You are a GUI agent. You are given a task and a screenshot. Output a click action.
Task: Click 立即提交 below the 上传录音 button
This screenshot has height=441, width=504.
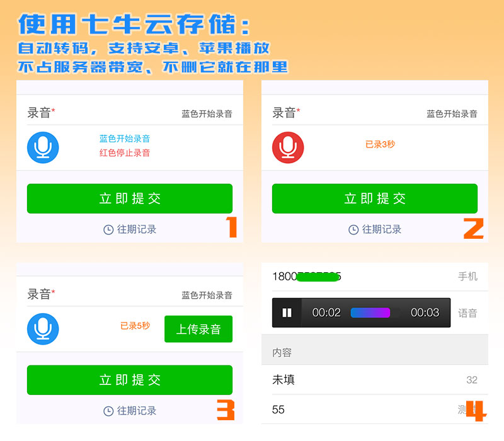pyautogui.click(x=130, y=380)
